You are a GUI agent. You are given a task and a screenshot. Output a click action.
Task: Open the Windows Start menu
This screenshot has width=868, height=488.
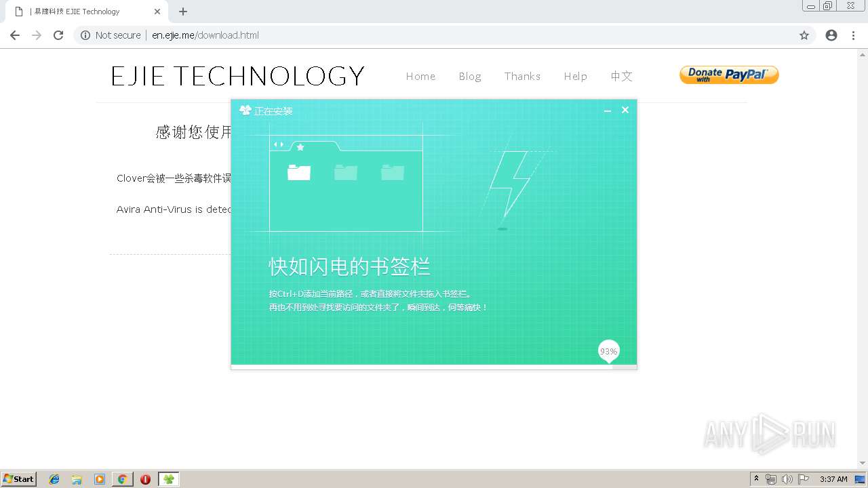point(19,479)
